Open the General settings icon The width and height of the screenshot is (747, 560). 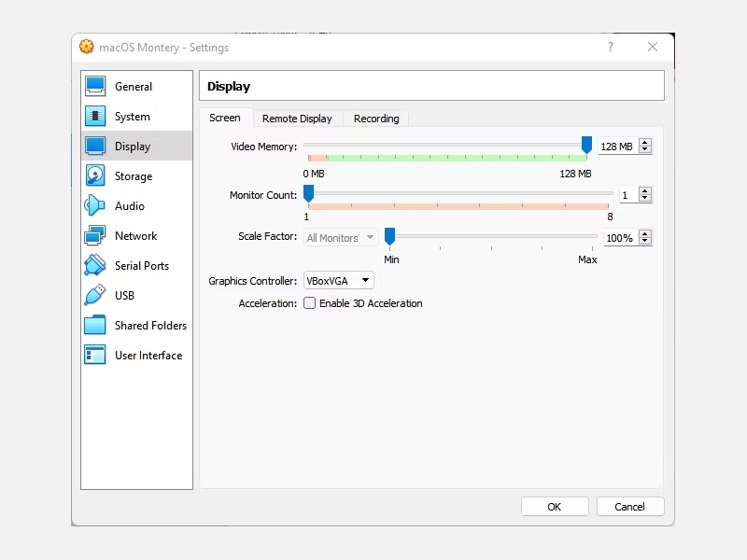click(x=95, y=86)
